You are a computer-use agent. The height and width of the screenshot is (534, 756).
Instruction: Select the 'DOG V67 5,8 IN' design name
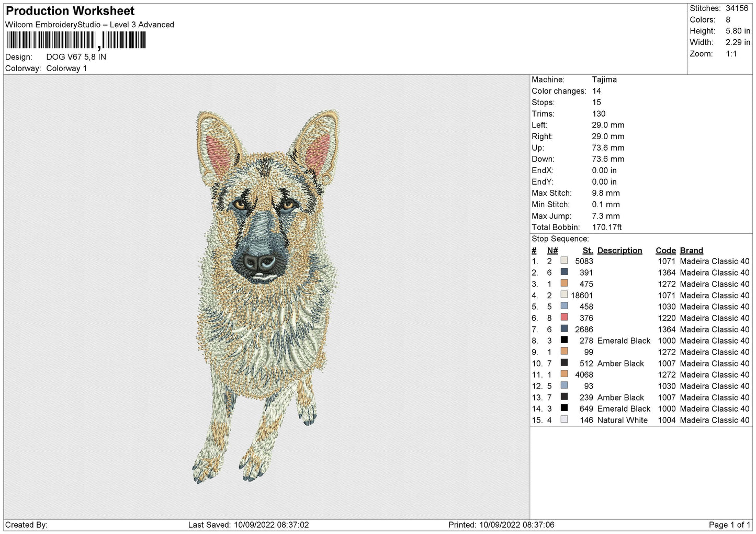coord(76,57)
